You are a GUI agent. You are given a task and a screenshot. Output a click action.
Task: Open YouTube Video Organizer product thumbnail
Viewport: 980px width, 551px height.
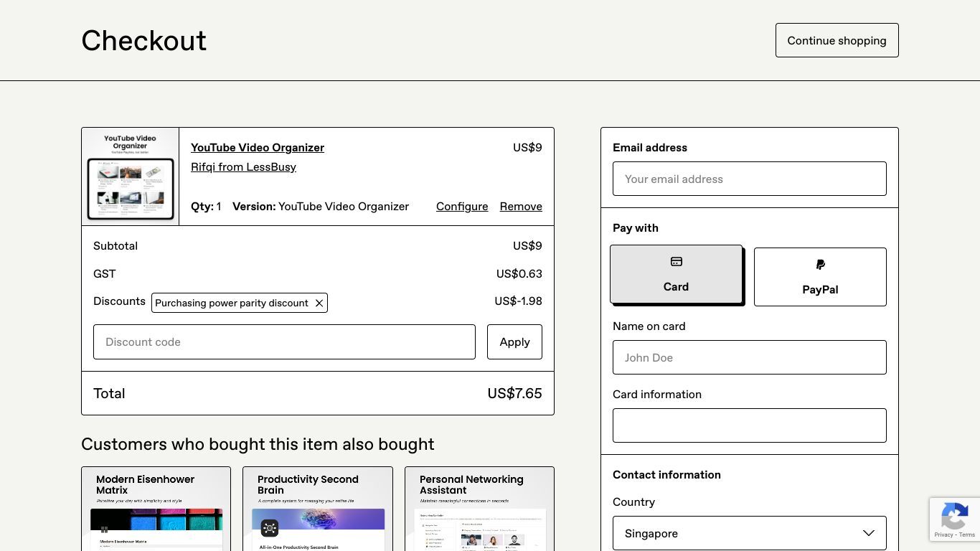coord(131,176)
